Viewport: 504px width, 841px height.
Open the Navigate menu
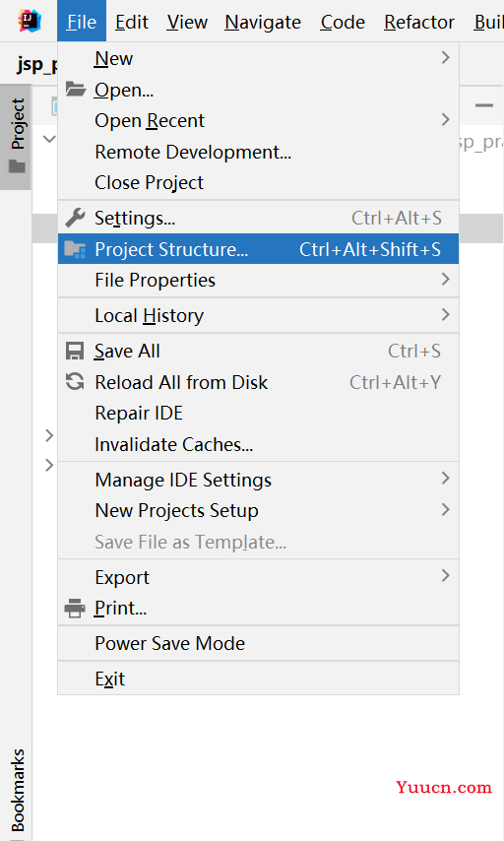[x=263, y=22]
